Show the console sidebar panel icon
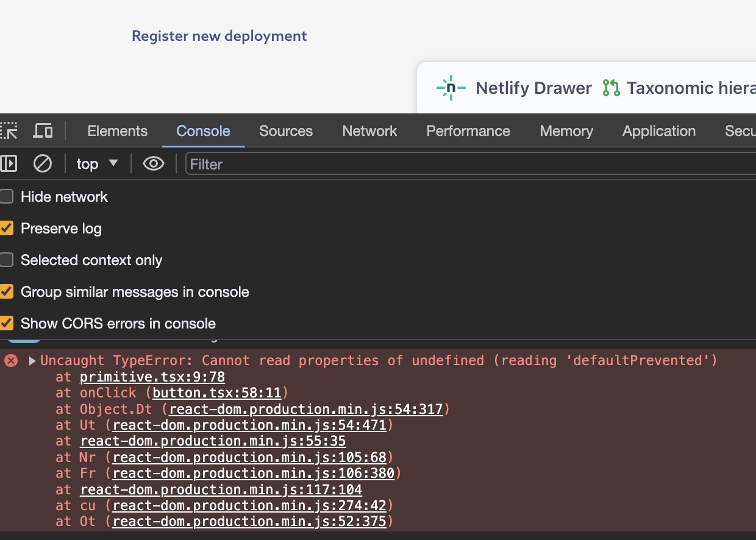The height and width of the screenshot is (540, 756). pos(9,163)
